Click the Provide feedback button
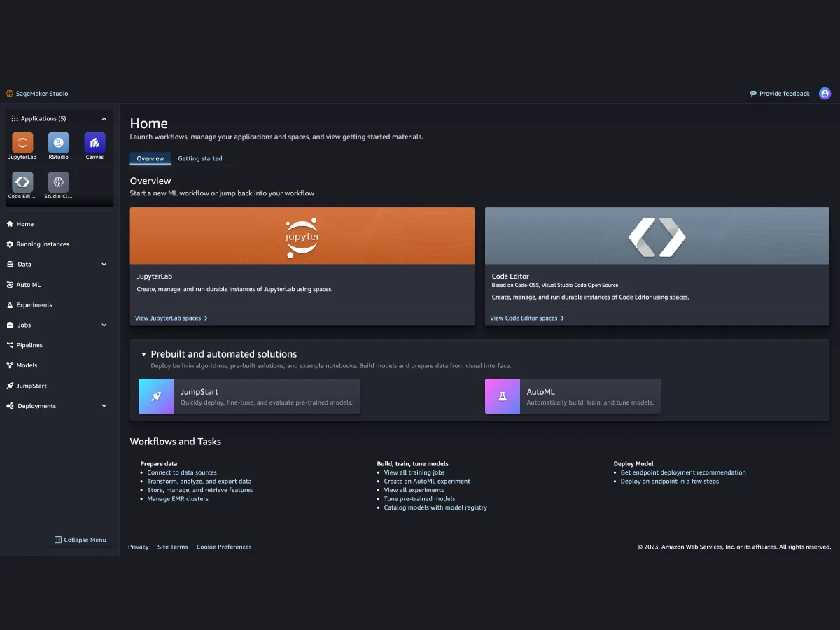This screenshot has height=630, width=840. (780, 93)
